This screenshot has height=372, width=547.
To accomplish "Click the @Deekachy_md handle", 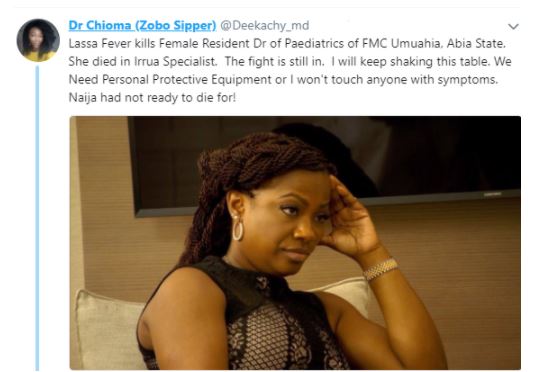I will pos(265,25).
